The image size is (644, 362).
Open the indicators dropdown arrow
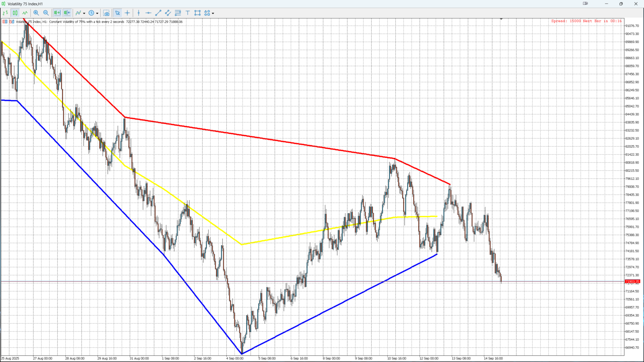(x=84, y=13)
